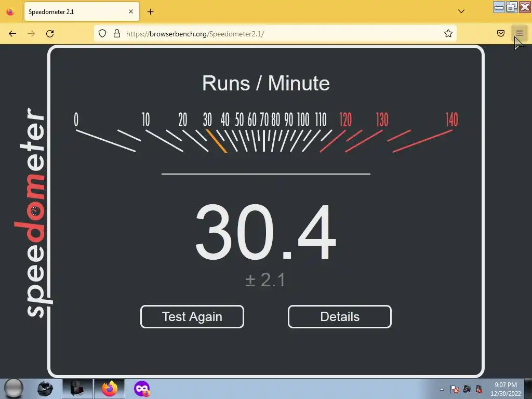Click the 30.4 score value
The width and height of the screenshot is (532, 399).
(x=265, y=232)
